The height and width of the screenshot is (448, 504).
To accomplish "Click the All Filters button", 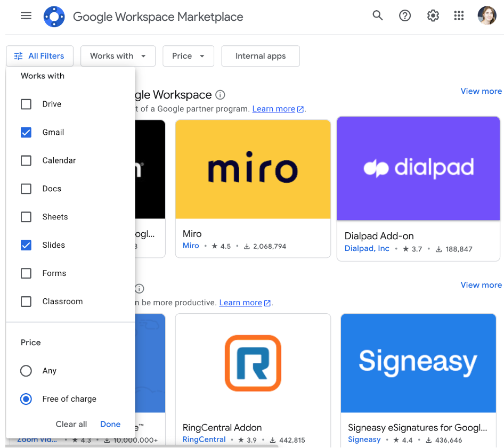I will click(39, 56).
